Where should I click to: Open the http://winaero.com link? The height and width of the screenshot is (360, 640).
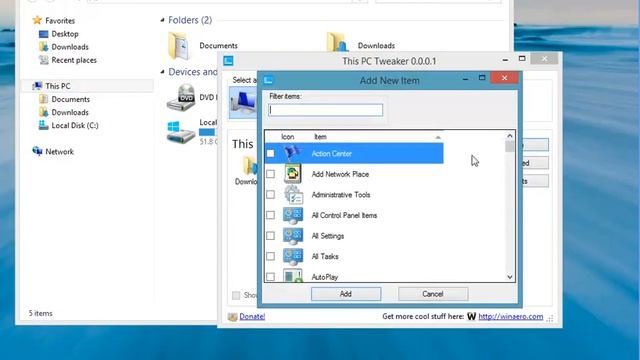[511, 316]
